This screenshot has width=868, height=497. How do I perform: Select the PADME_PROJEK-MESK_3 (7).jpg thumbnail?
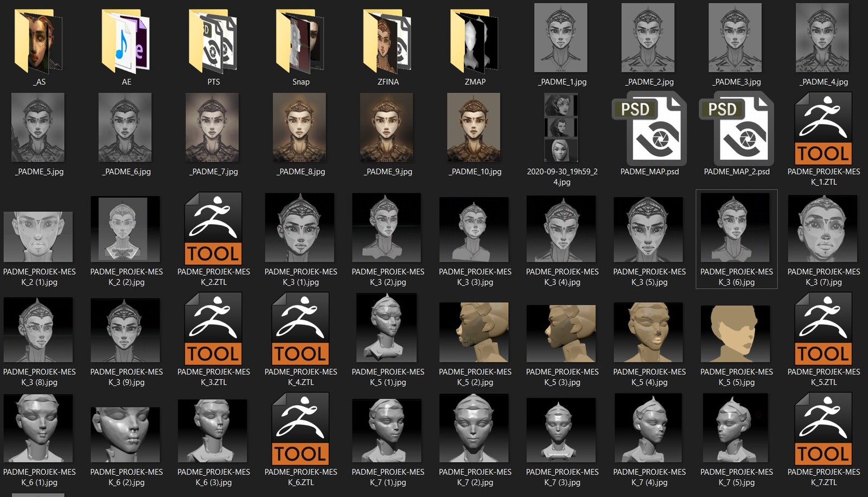pyautogui.click(x=822, y=228)
